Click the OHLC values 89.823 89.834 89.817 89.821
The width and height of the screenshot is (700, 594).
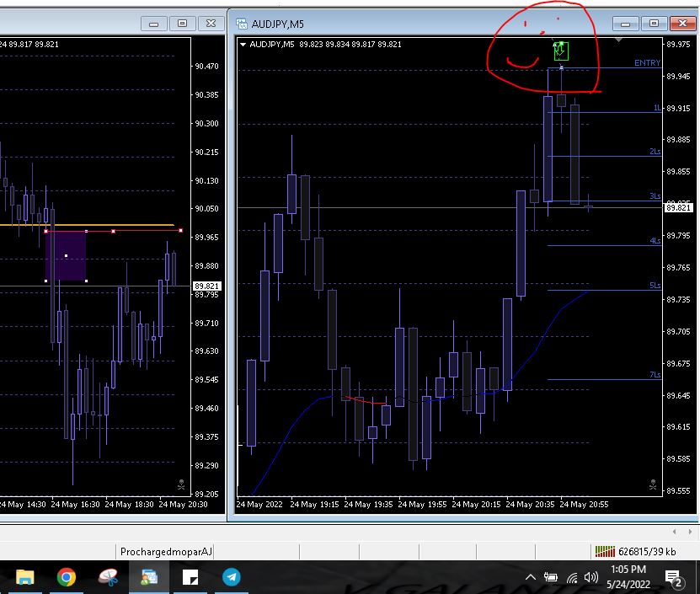point(350,44)
